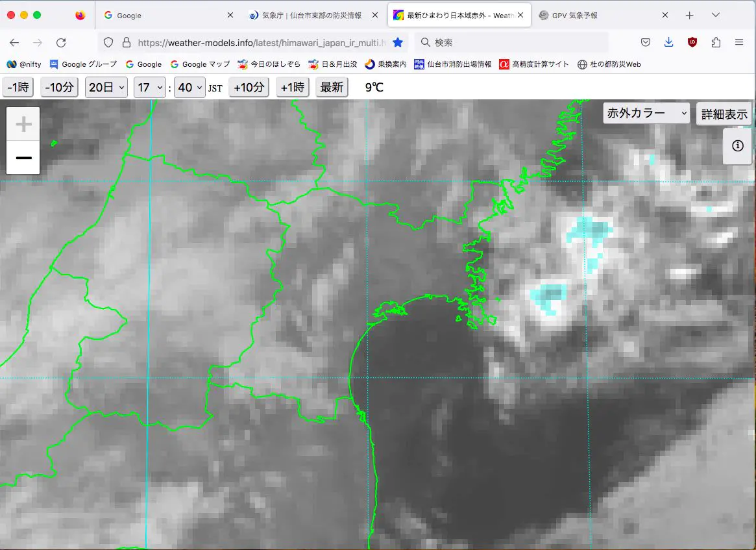Open the uBlock Origin shield icon

pos(692,42)
